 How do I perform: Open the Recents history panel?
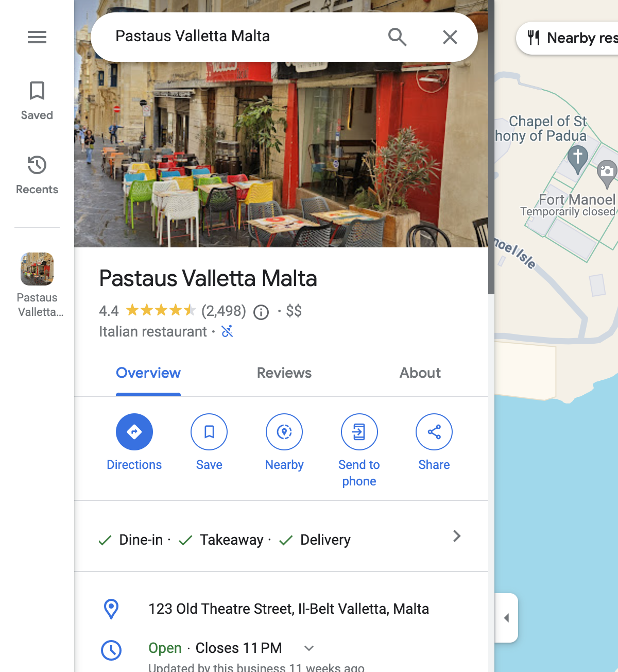click(x=37, y=175)
